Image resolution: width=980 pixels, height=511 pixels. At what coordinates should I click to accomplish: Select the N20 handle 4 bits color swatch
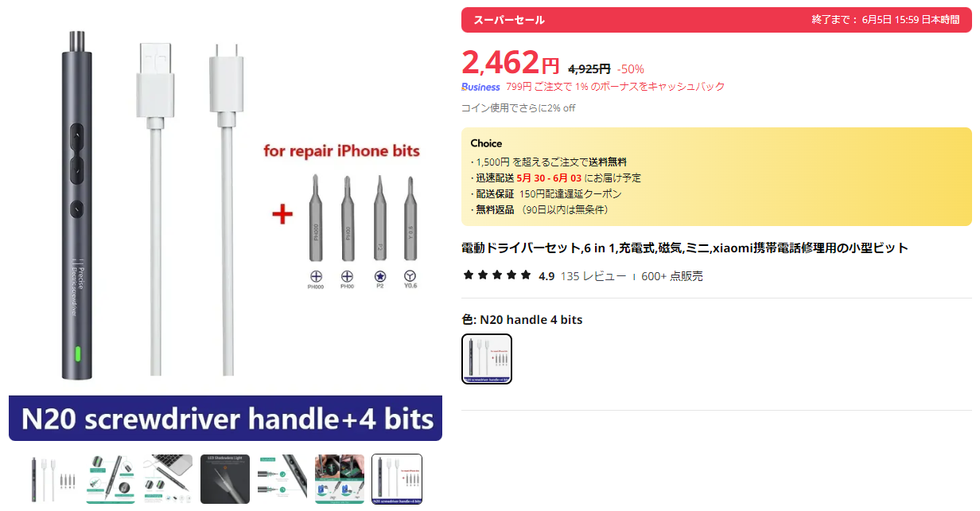pos(487,359)
